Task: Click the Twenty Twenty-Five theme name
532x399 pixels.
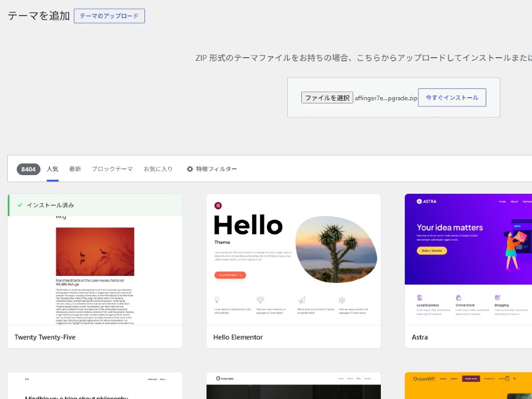Action: (x=45, y=337)
